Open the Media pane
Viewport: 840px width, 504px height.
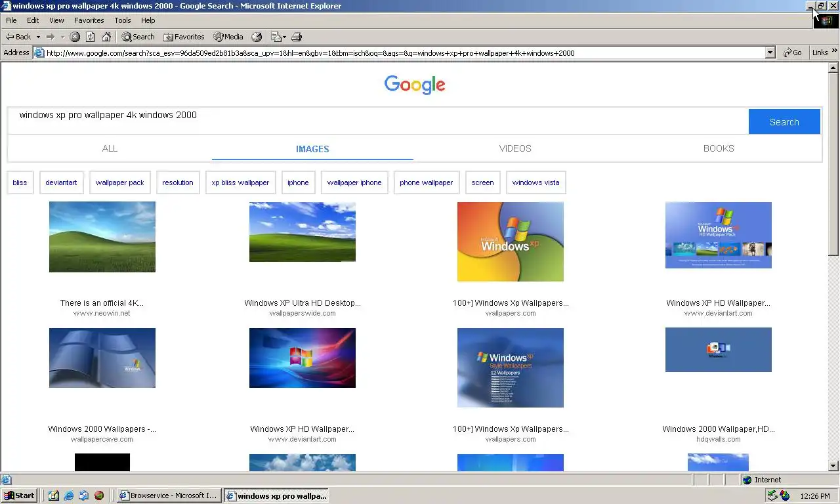[x=228, y=37]
